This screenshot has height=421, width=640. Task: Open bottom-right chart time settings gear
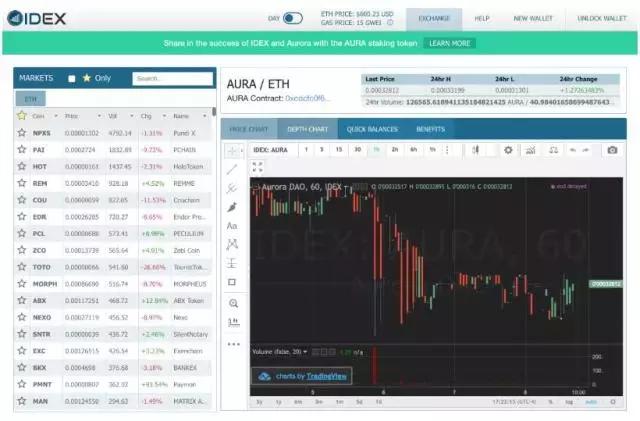pos(613,402)
